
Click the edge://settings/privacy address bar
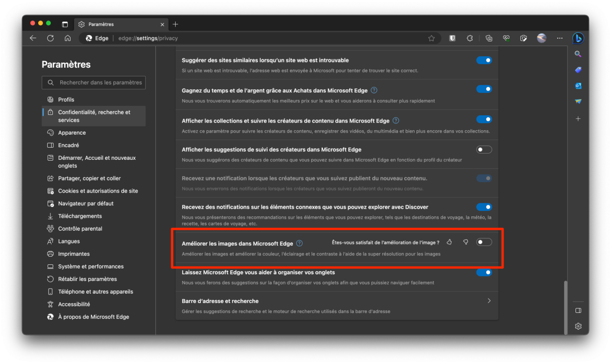point(261,38)
